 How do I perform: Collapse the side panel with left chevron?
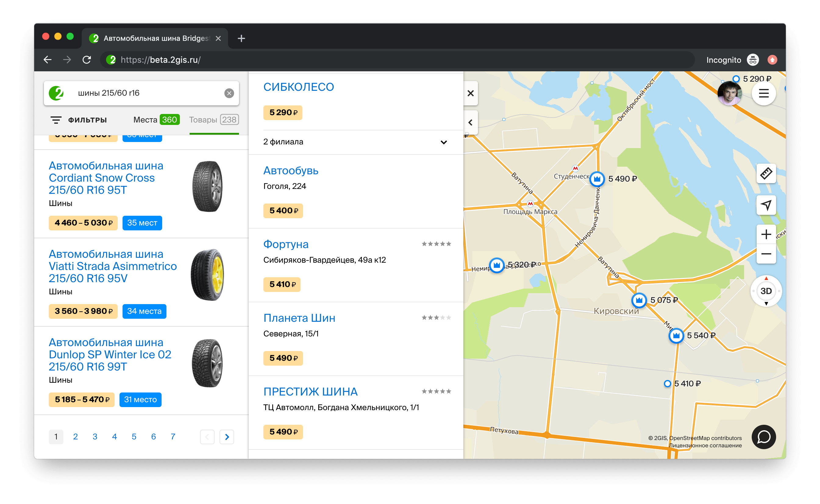coord(470,123)
